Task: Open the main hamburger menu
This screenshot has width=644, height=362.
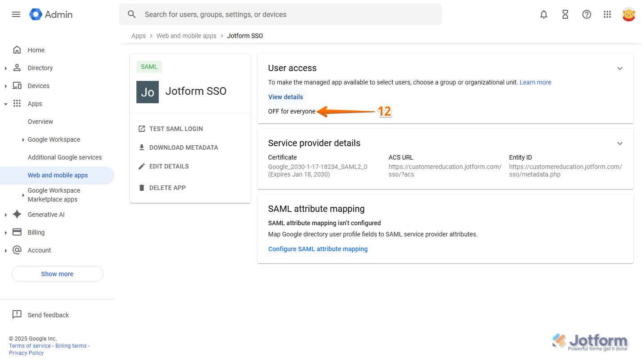Action: pos(16,14)
